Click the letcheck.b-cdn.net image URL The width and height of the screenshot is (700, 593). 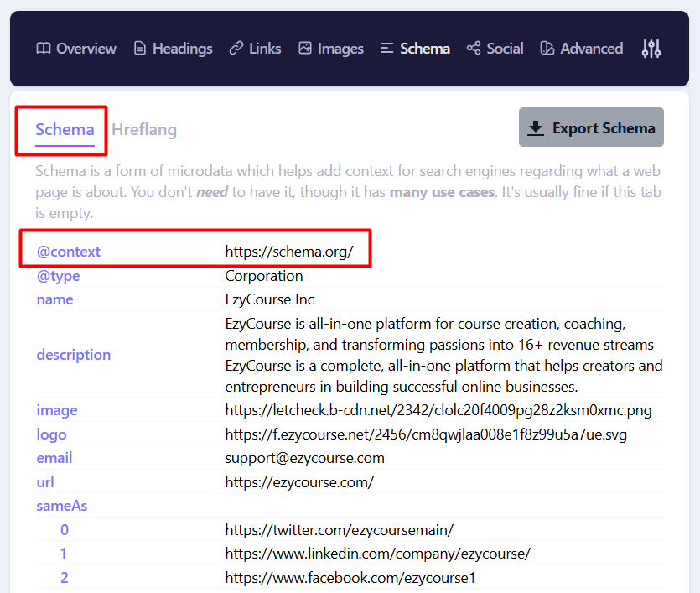pos(438,410)
